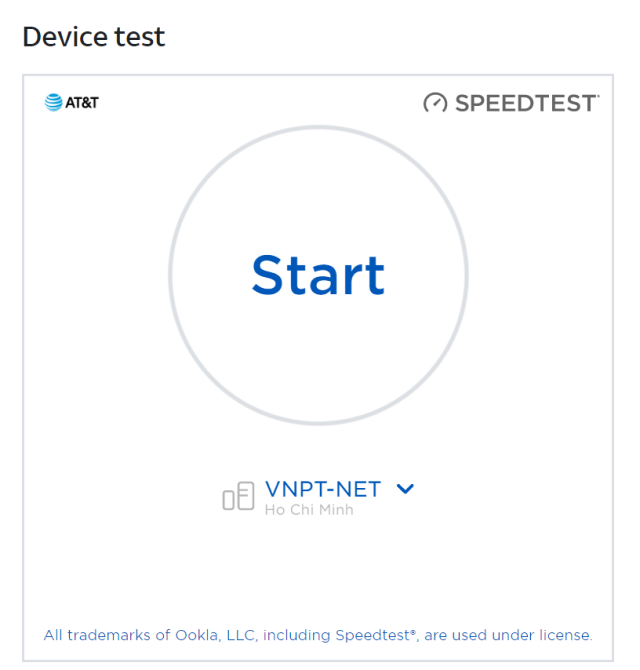Click the AT&T wordmark text
The image size is (640, 670).
click(x=82, y=103)
